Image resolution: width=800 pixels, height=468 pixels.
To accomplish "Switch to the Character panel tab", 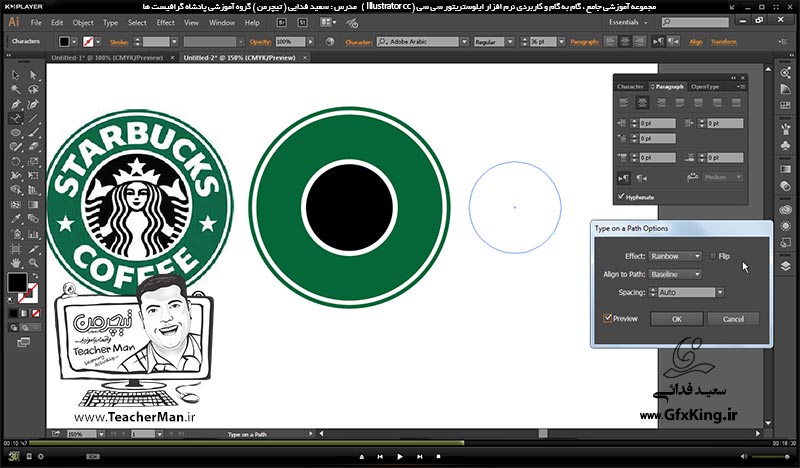I will 630,87.
